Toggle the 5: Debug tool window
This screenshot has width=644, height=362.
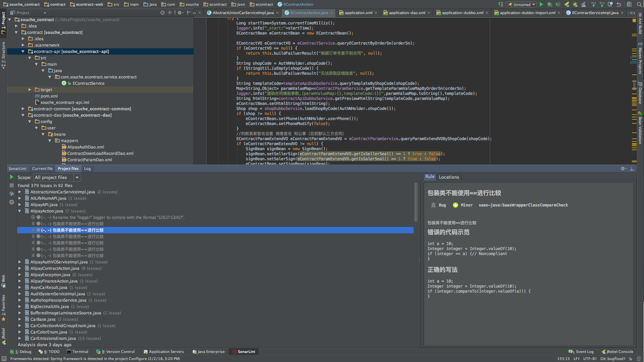[20, 352]
